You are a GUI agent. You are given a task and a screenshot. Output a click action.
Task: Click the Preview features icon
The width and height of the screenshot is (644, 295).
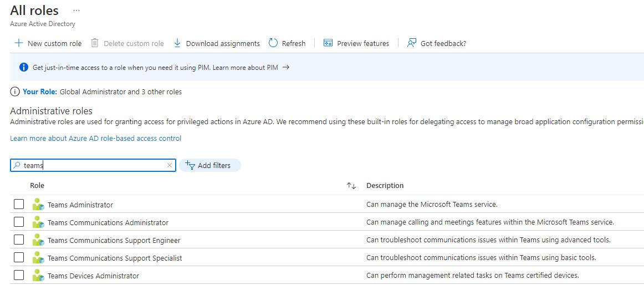[328, 43]
